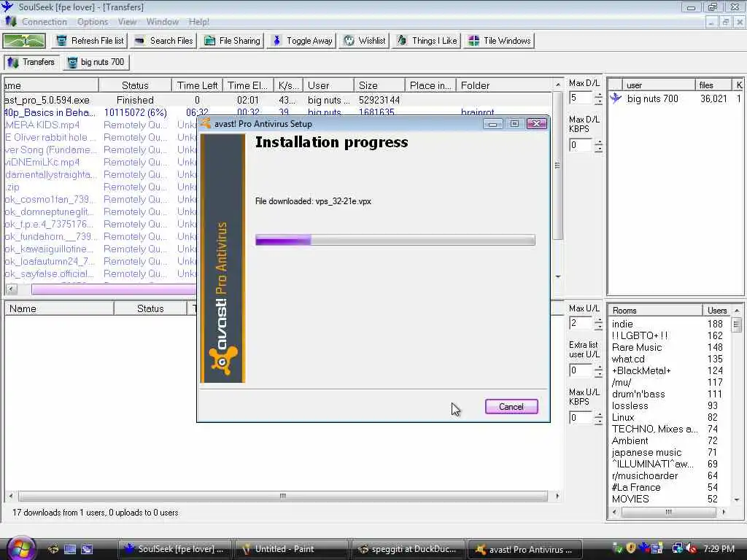Open Things I Like in the toolbar
747x560 pixels.
(427, 41)
